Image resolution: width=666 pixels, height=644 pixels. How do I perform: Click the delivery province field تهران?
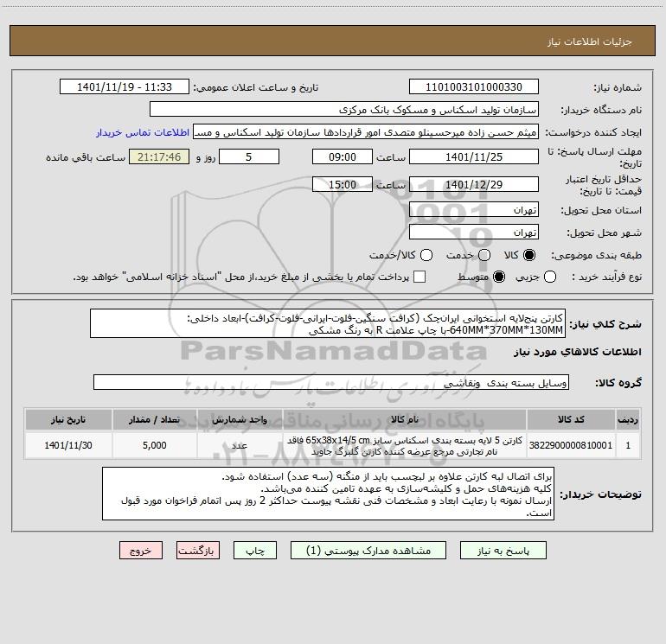[474, 210]
